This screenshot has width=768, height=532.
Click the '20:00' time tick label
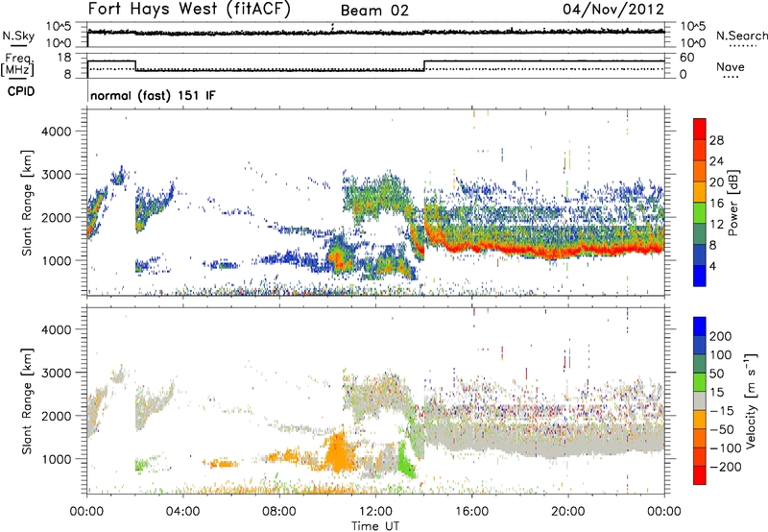[x=568, y=512]
